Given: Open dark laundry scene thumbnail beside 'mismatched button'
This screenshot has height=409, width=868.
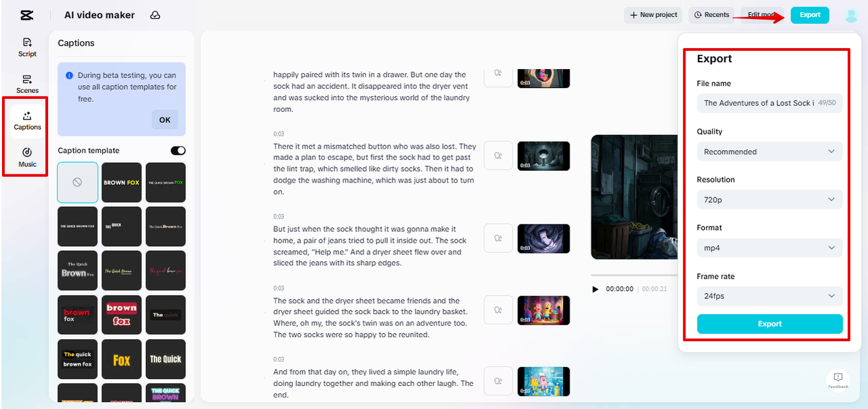Looking at the screenshot, I should [x=543, y=155].
